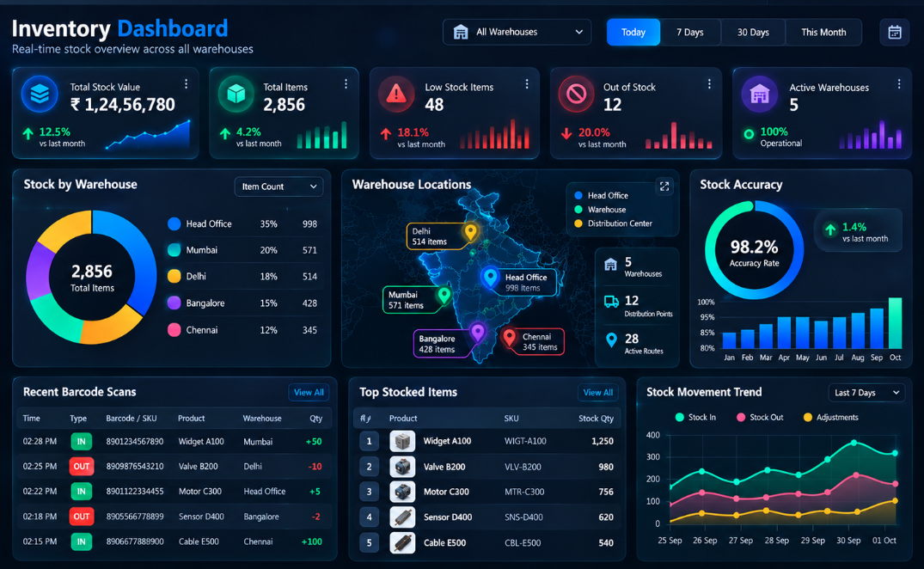The height and width of the screenshot is (569, 924).
Task: Click the Sensor D400 product thumbnail
Action: coord(402,517)
